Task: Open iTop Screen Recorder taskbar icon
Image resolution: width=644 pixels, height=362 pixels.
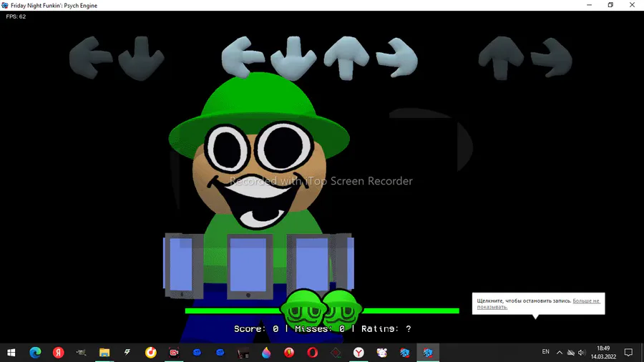Action: tap(174, 353)
